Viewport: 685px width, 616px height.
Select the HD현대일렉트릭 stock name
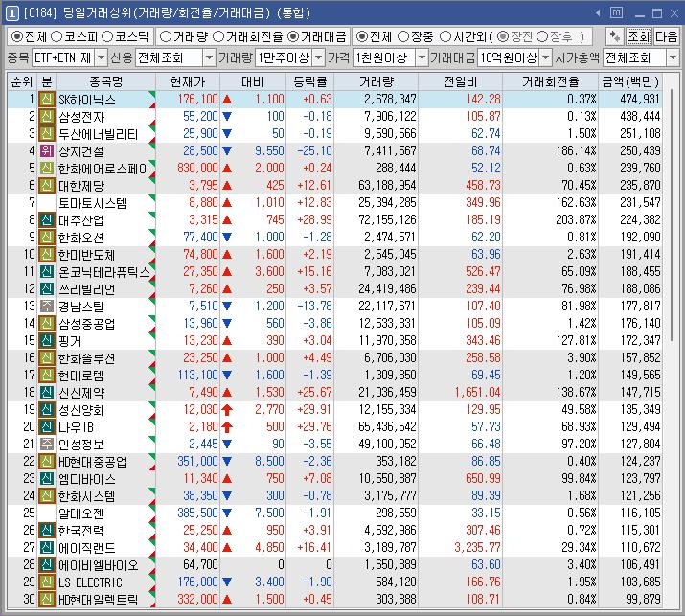99,600
